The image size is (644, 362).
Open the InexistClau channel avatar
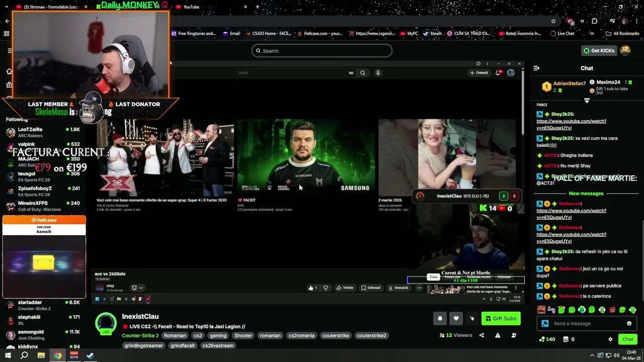click(106, 323)
